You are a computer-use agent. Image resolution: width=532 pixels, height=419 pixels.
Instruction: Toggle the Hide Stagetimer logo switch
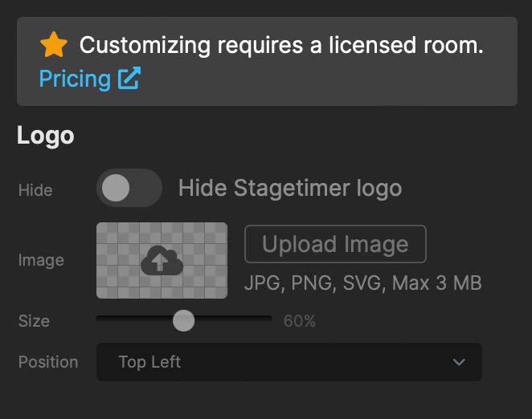tap(129, 189)
